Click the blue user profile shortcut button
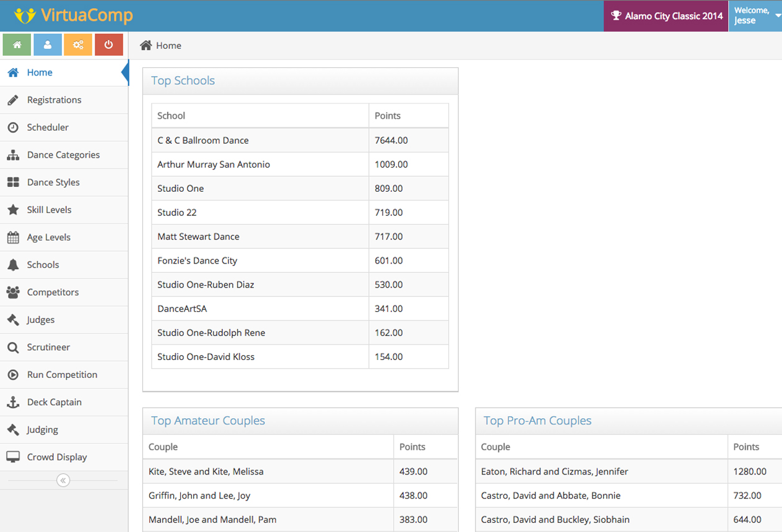 (x=48, y=45)
